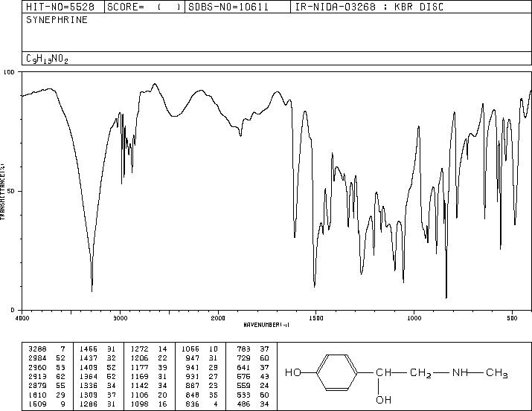Click peak table entry 1106

(x=139, y=395)
